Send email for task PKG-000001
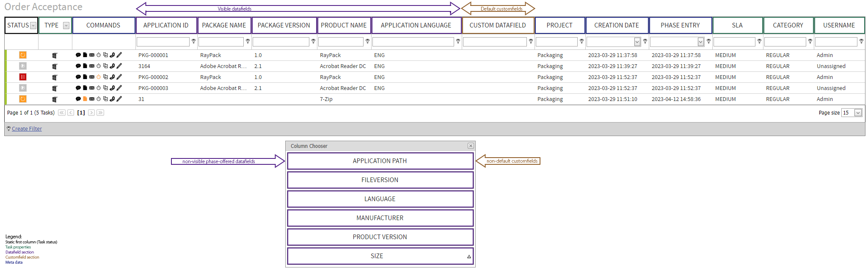868x270 pixels. (x=92, y=55)
